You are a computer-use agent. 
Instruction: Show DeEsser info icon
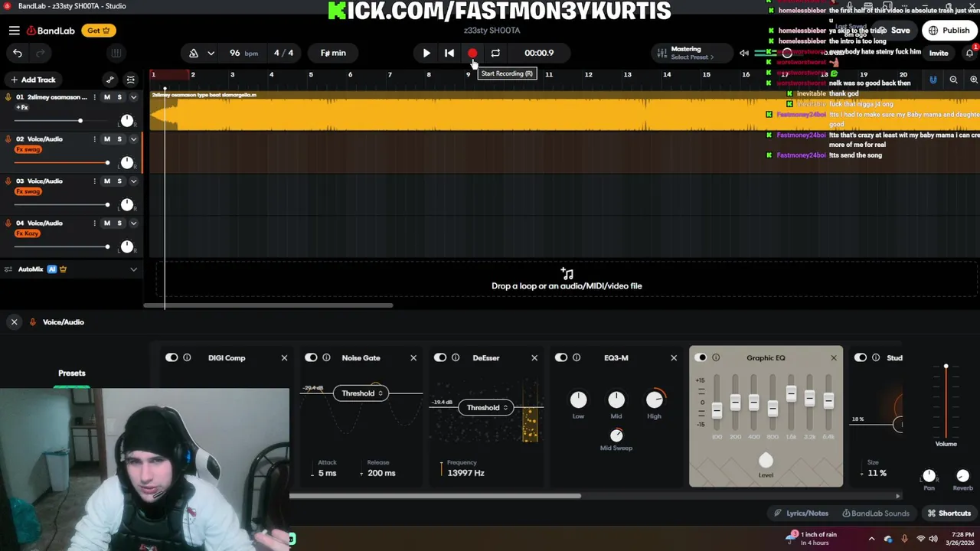pyautogui.click(x=456, y=357)
